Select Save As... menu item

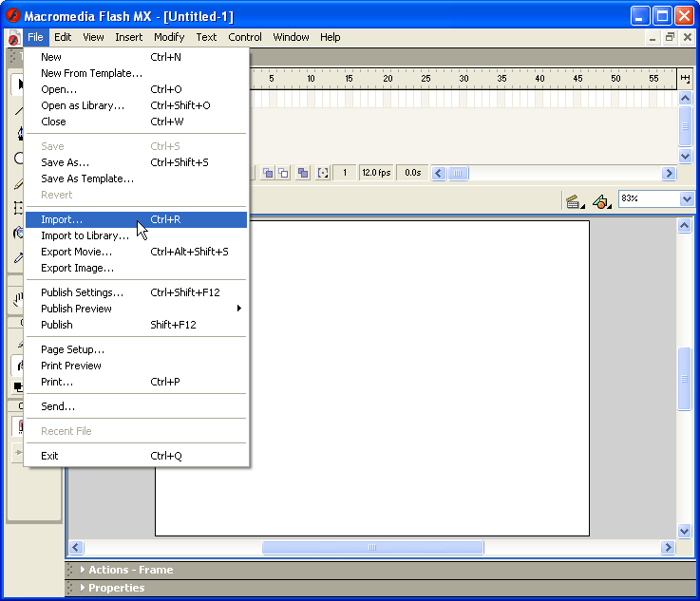point(136,162)
